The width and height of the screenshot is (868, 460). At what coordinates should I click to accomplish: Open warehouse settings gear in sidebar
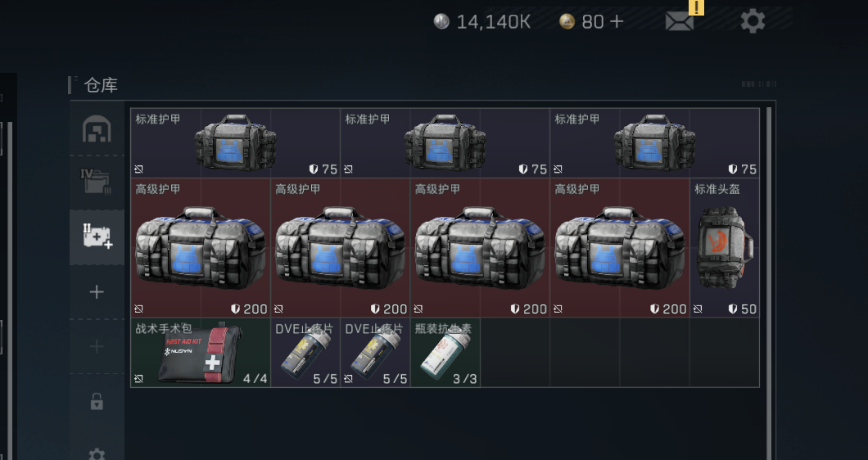pos(97,454)
